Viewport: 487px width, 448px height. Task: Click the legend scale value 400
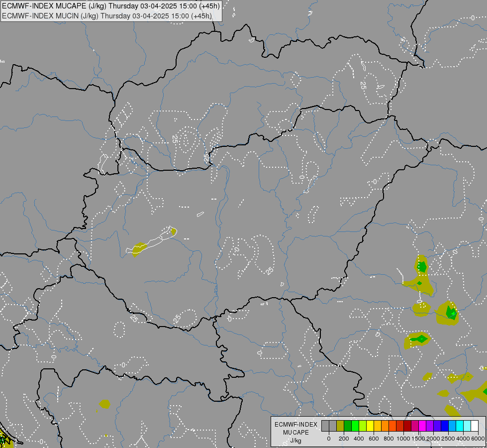tap(359, 439)
